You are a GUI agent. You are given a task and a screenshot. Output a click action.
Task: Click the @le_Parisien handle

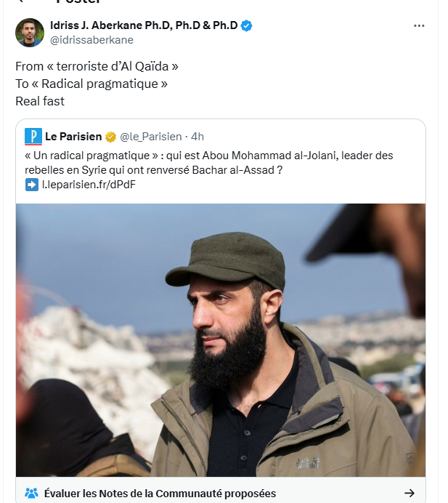[x=151, y=137]
